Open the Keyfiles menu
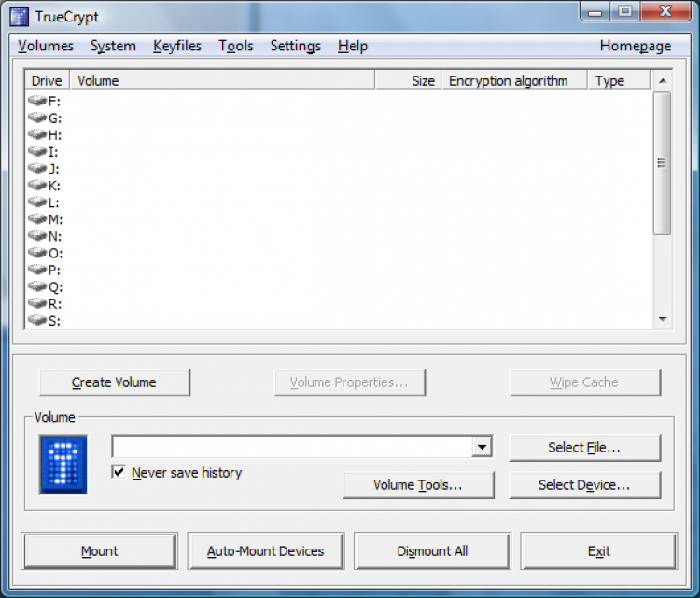The height and width of the screenshot is (598, 700). point(177,46)
